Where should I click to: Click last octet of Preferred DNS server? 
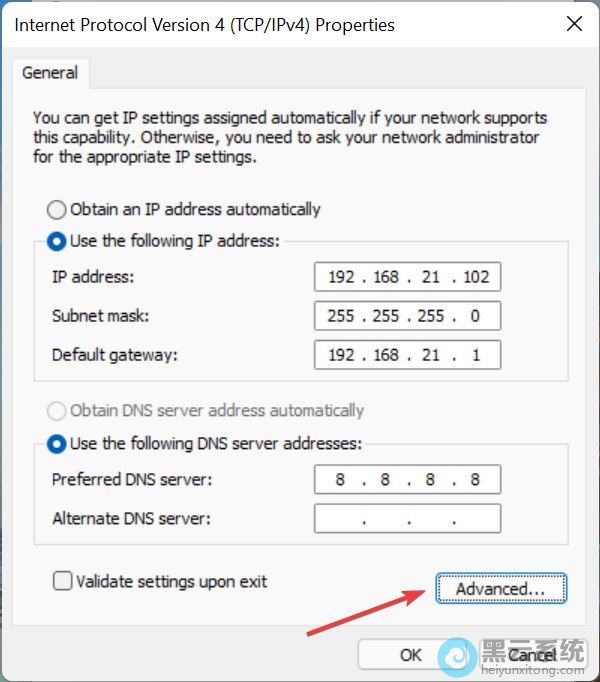point(475,480)
